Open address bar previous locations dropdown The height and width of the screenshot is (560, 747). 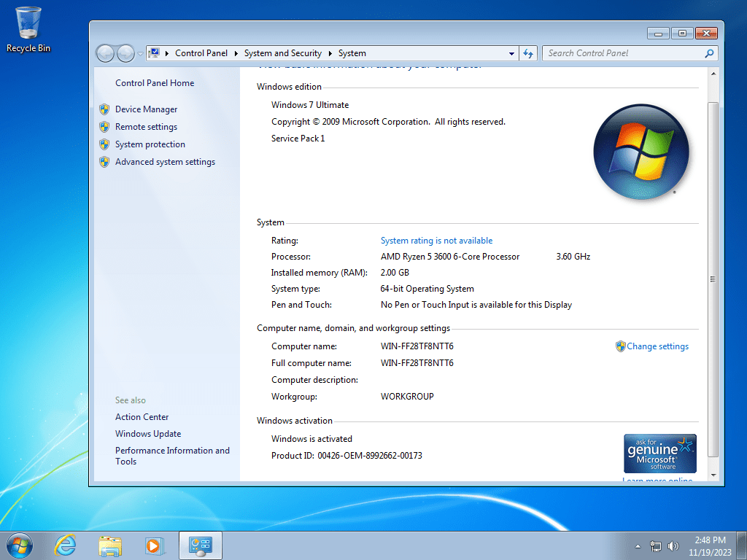point(511,53)
